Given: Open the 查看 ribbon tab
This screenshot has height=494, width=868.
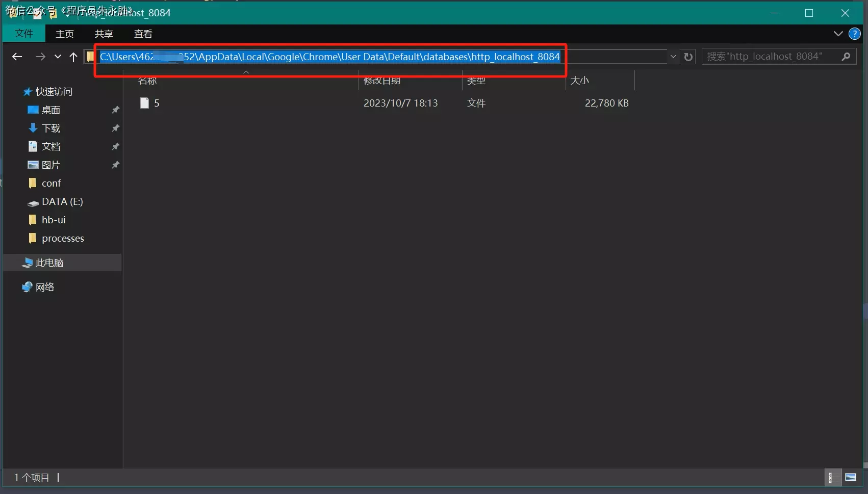Looking at the screenshot, I should (143, 34).
